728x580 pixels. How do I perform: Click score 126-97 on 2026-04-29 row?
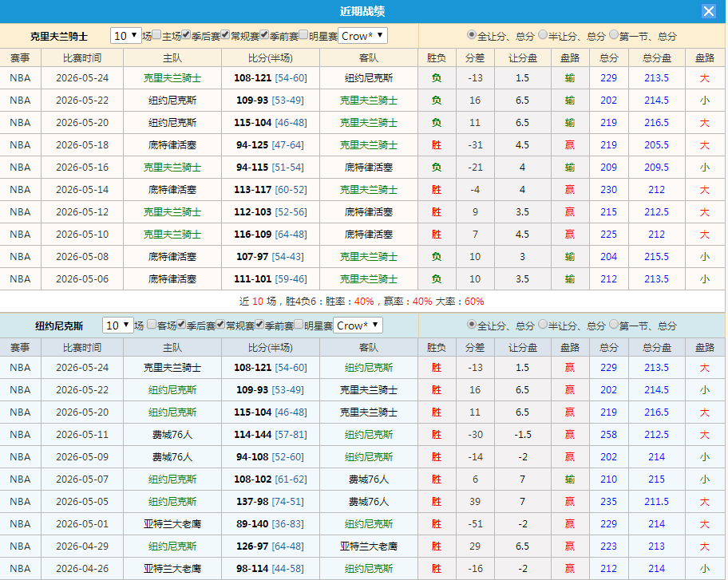252,546
